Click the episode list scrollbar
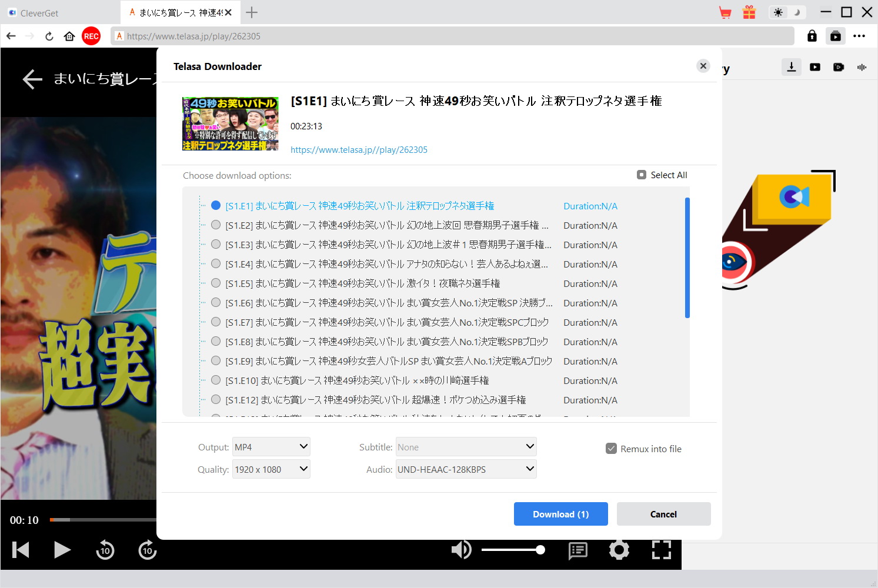The width and height of the screenshot is (878, 588). (x=687, y=258)
